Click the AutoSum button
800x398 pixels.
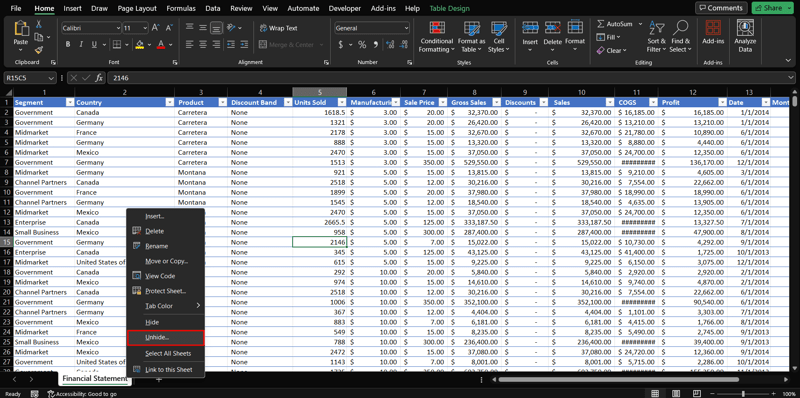tap(614, 24)
